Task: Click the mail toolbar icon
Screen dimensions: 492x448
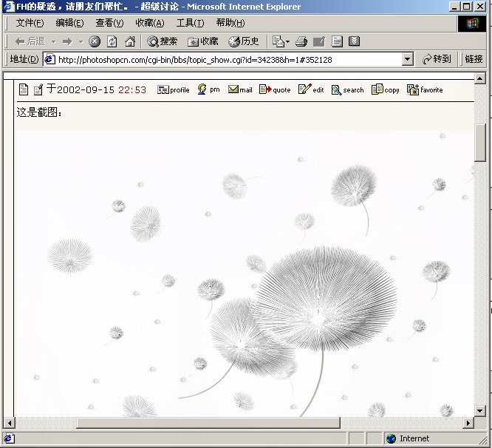Action: pyautogui.click(x=278, y=41)
